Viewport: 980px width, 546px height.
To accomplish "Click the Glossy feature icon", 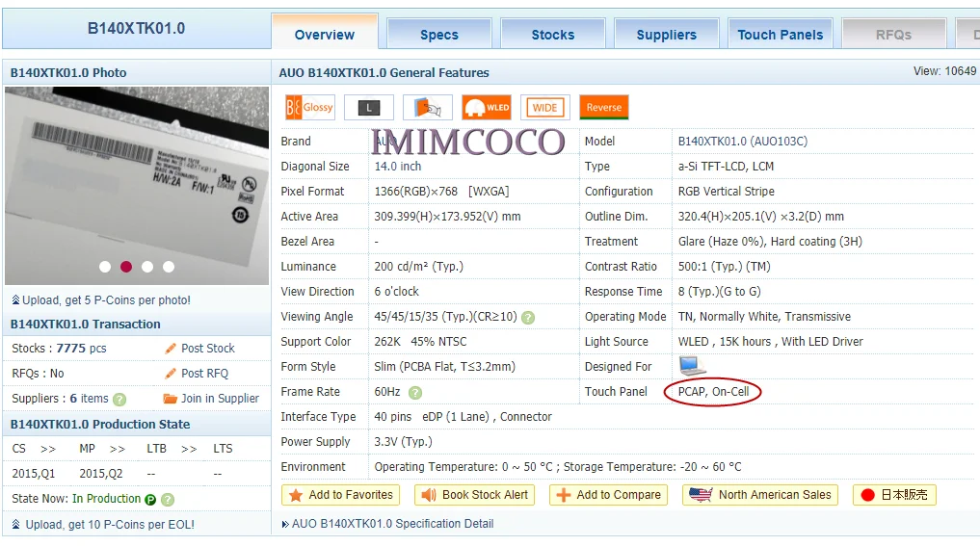I will pyautogui.click(x=310, y=108).
